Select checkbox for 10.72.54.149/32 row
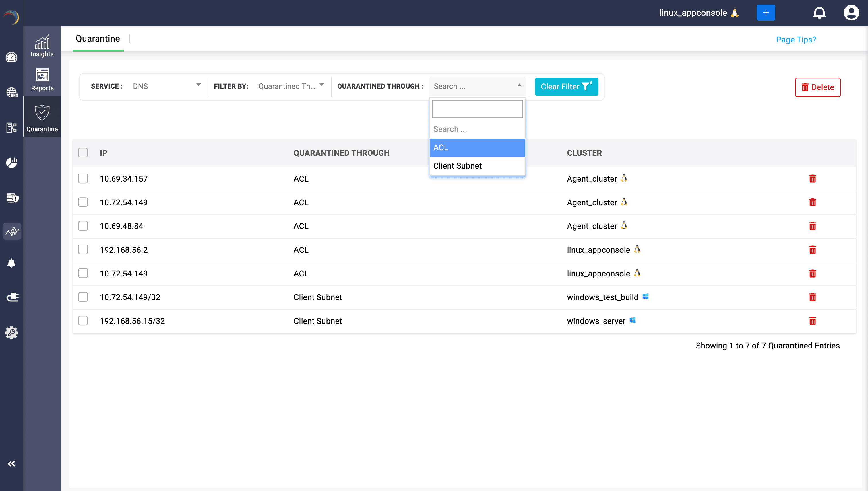This screenshot has width=868, height=491. click(83, 297)
